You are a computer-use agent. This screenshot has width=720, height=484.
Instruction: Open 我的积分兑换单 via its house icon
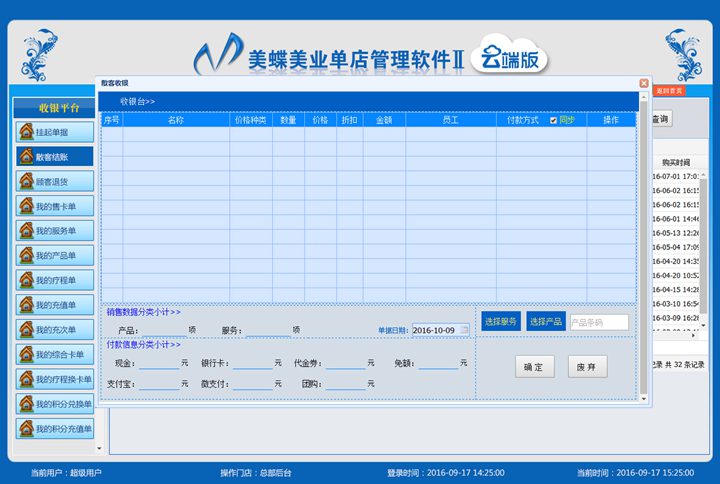pyautogui.click(x=26, y=404)
